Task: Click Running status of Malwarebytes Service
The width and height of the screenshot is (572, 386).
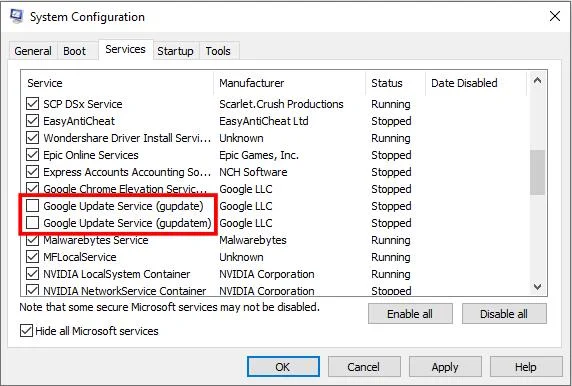Action: [391, 240]
